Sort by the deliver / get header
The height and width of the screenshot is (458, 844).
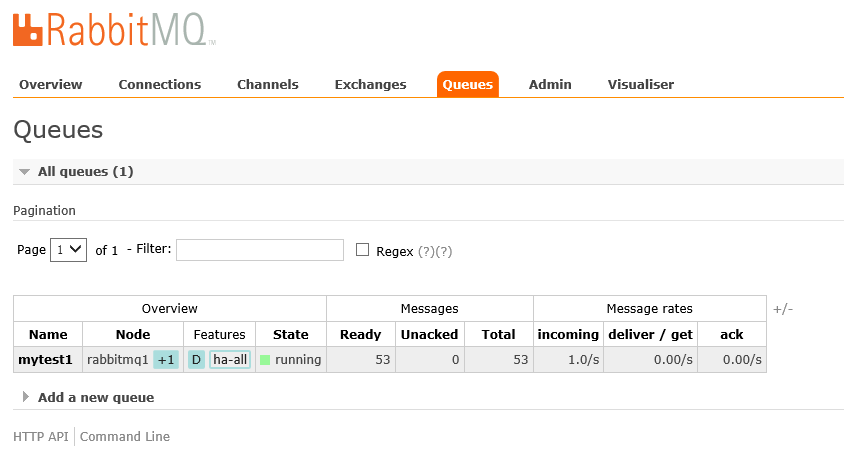click(650, 334)
